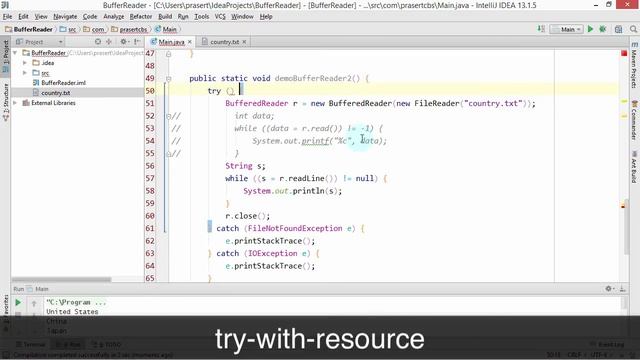Collapse the method fold marker on line 49
This screenshot has width=640, height=360.
(168, 79)
